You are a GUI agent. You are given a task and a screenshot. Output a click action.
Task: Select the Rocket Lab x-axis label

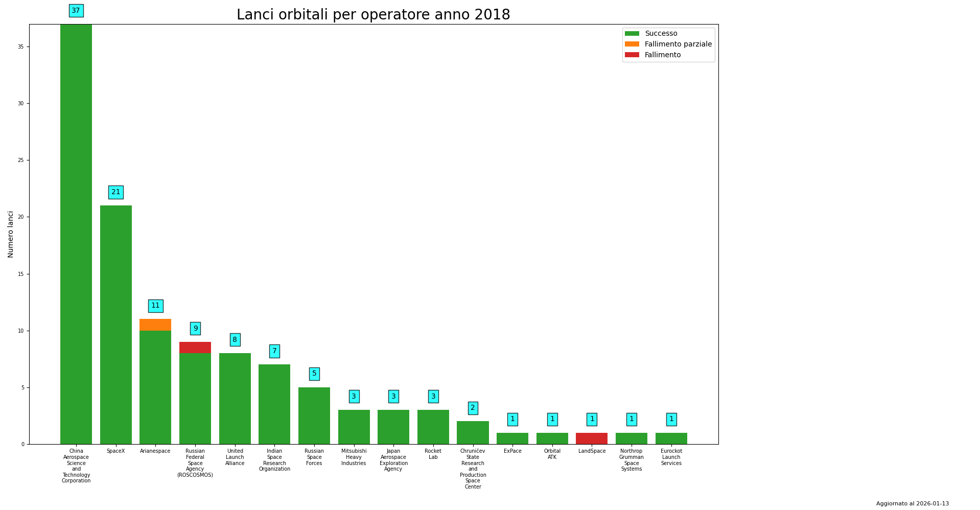[x=433, y=454]
